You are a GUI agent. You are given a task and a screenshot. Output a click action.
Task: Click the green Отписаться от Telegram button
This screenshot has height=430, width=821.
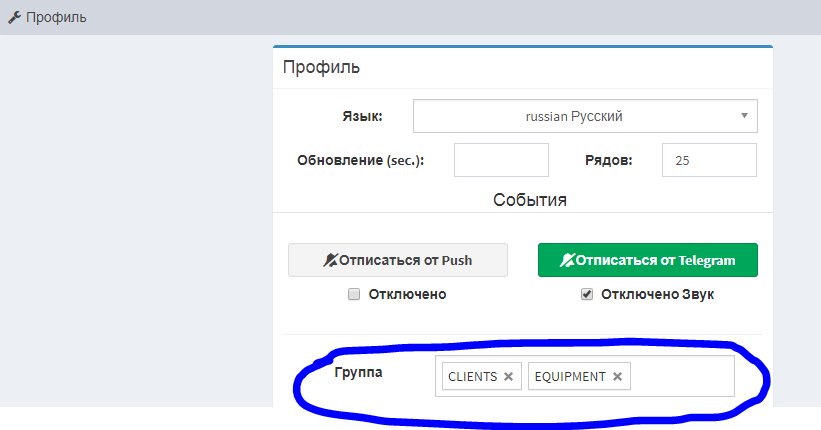(x=648, y=260)
